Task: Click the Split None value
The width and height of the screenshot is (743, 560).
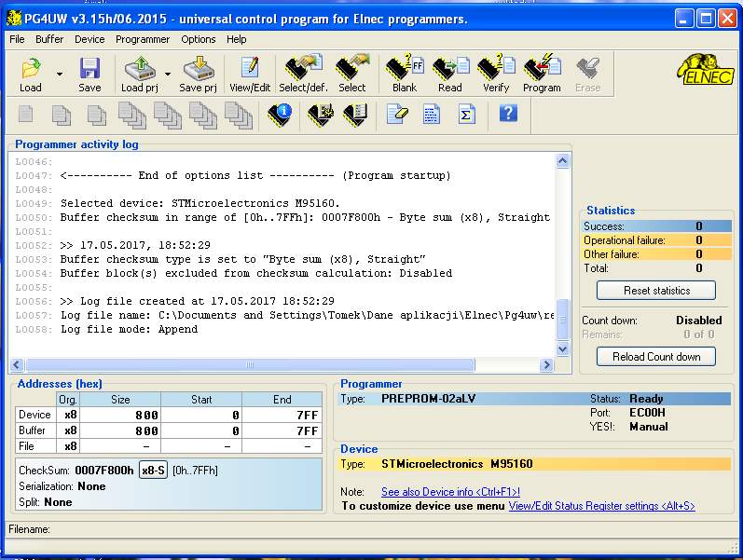Action: pyautogui.click(x=58, y=502)
